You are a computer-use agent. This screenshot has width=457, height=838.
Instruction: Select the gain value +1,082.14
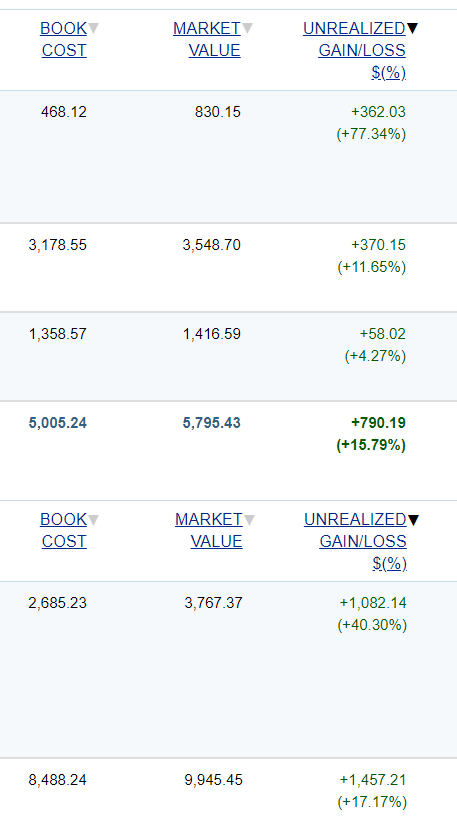[373, 603]
